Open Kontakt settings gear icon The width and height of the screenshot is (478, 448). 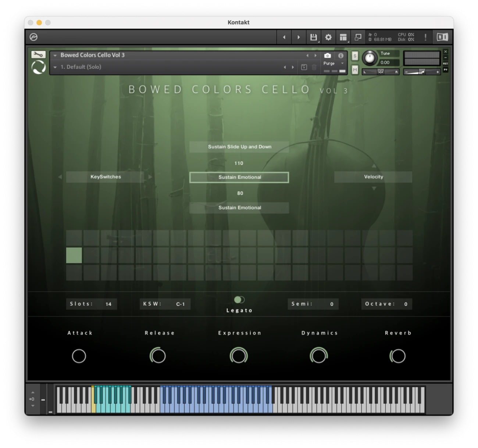click(x=328, y=37)
